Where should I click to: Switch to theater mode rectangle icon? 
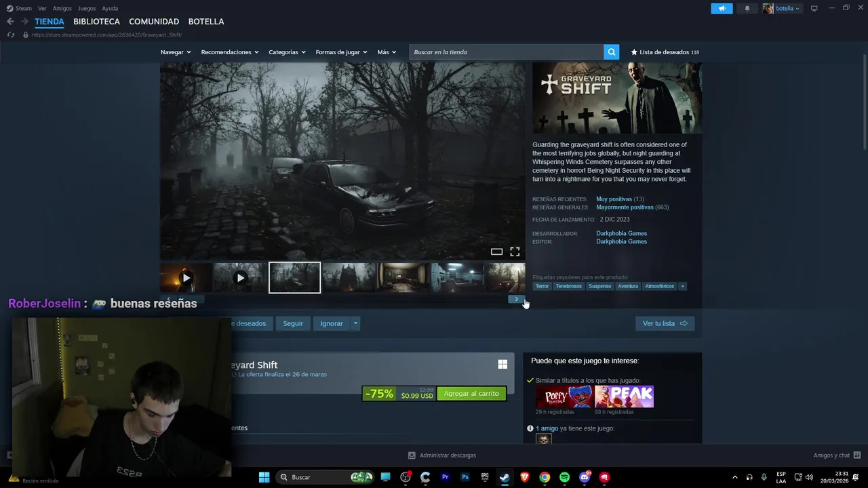coord(496,251)
